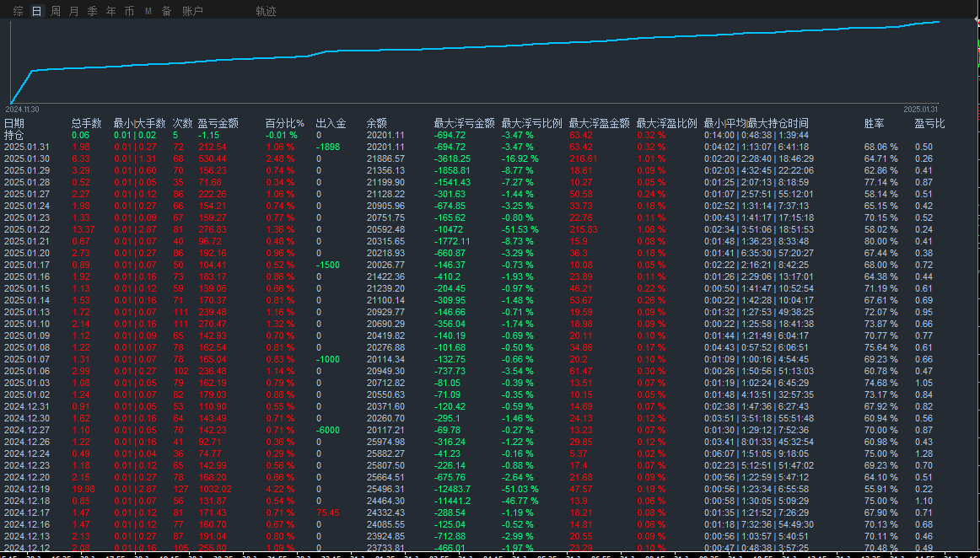This screenshot has width=980, height=558.
Task: Select the 2025.01.31 date row
Action: click(x=26, y=147)
